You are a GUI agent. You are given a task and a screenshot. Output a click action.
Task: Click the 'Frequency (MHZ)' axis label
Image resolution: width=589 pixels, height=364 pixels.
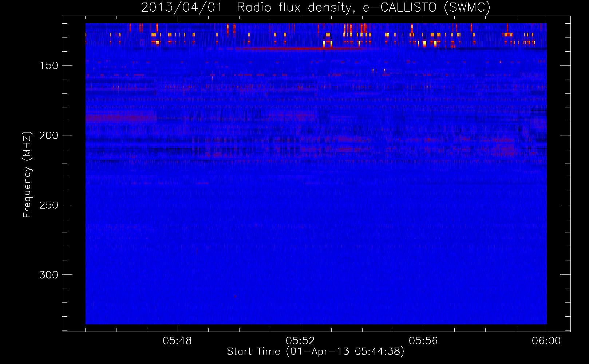(27, 175)
